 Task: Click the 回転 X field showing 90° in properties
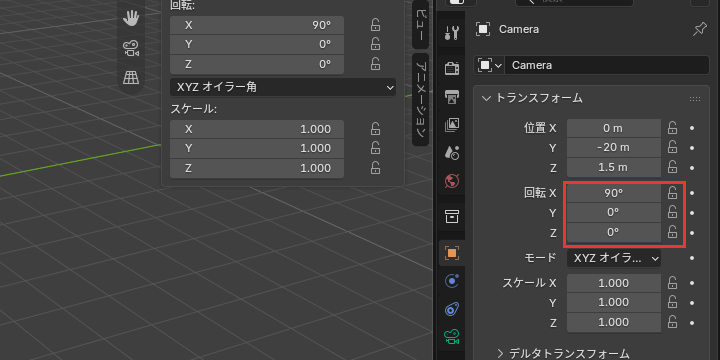pyautogui.click(x=614, y=193)
